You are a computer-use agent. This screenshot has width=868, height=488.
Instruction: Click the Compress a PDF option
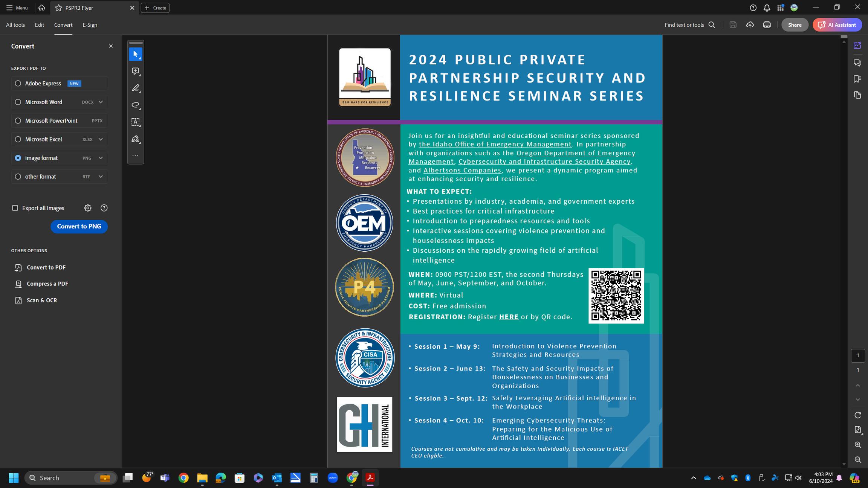pos(47,284)
